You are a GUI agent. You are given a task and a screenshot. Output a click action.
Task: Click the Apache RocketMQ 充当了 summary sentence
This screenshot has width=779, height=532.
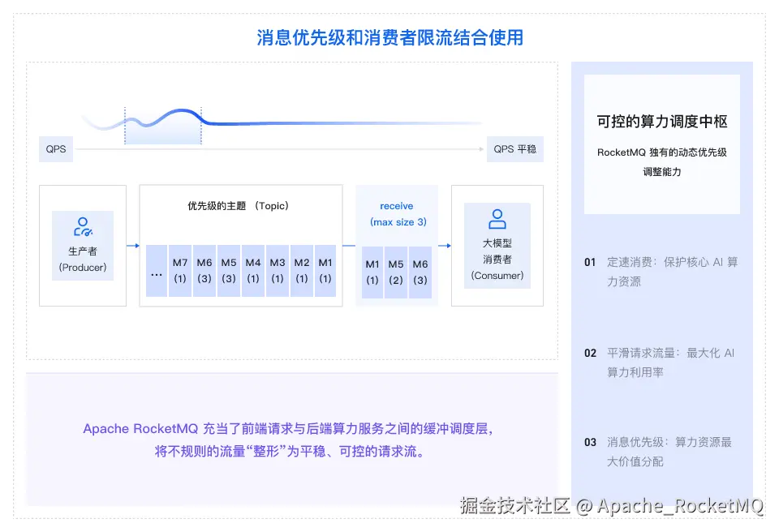point(287,429)
